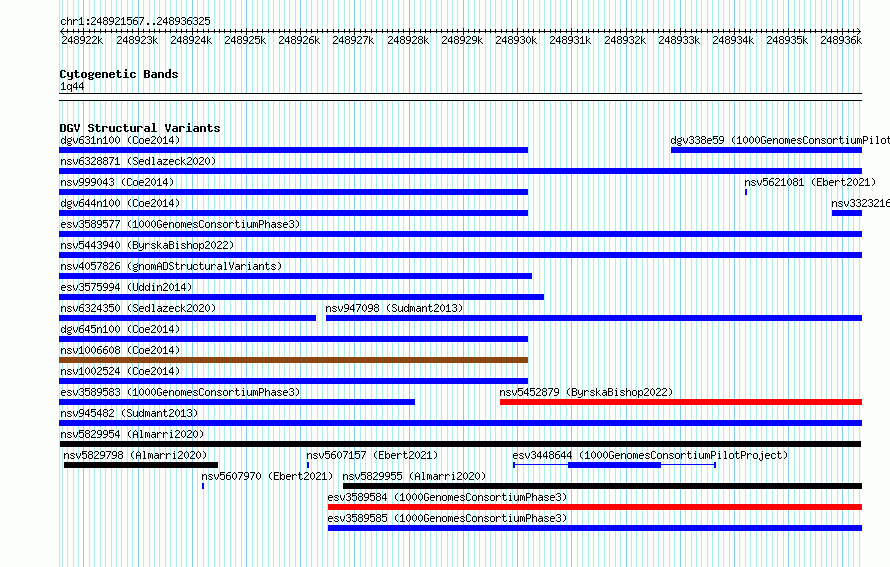
Task: Click the long black bar of nsv5829954
Action: tap(460, 444)
